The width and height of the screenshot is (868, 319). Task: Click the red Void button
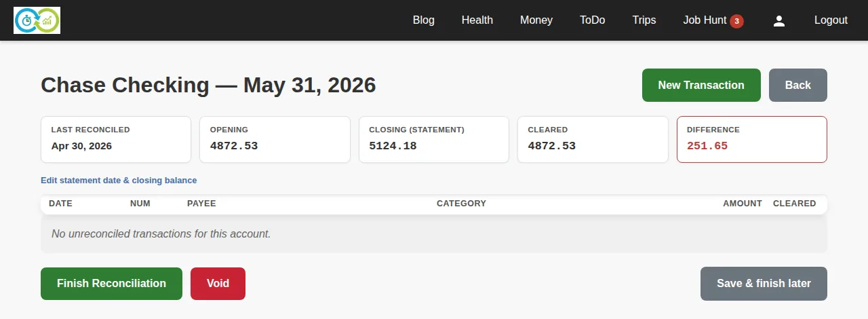(218, 284)
